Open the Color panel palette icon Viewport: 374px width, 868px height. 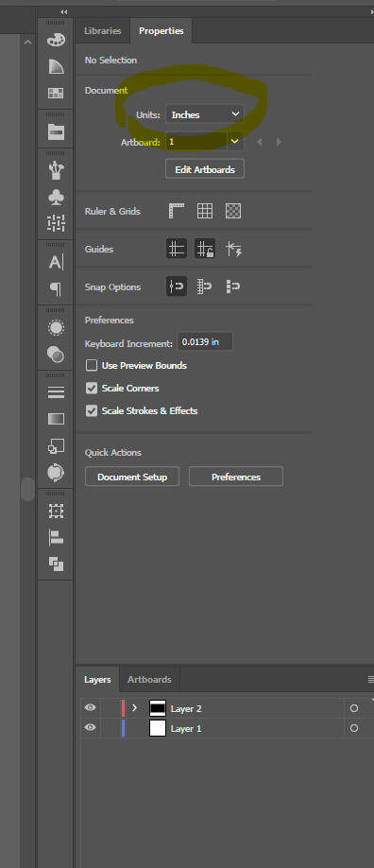coord(56,40)
